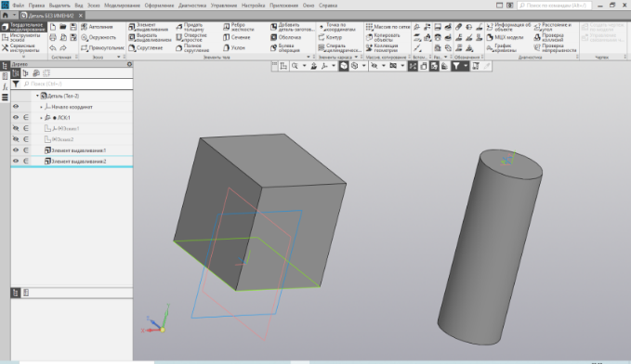Open tree panel settings gear
Viewport: 631px width, 364px height.
(129, 64)
